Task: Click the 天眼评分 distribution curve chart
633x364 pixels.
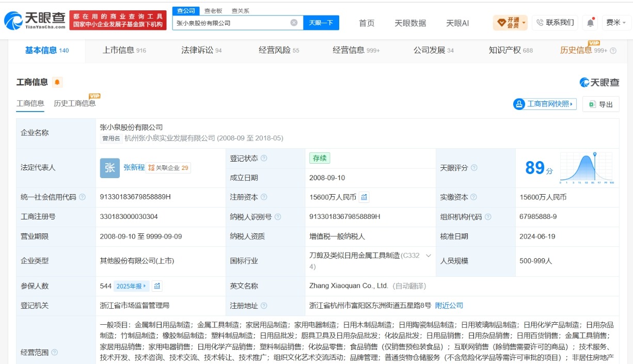Action: (x=587, y=168)
